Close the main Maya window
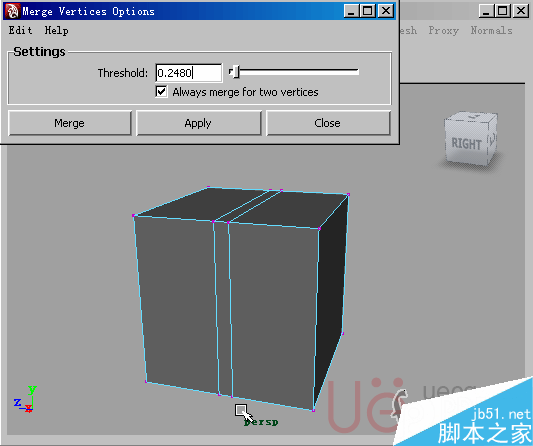 (x=521, y=11)
